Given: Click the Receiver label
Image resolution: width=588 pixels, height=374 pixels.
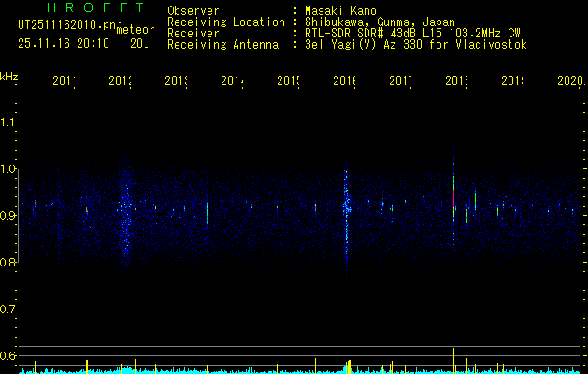Looking at the screenshot, I should click(x=194, y=34).
